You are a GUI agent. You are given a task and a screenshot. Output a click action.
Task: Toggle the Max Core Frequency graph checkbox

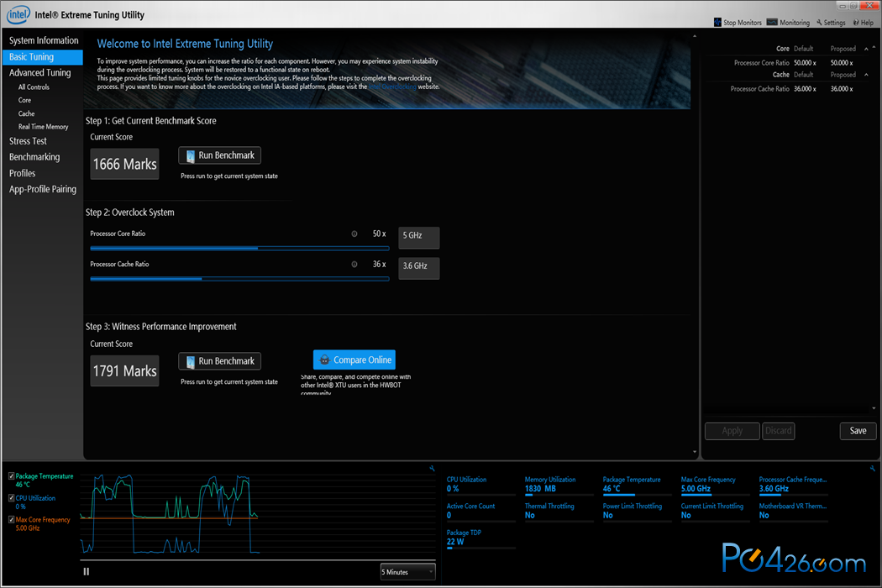tap(11, 520)
